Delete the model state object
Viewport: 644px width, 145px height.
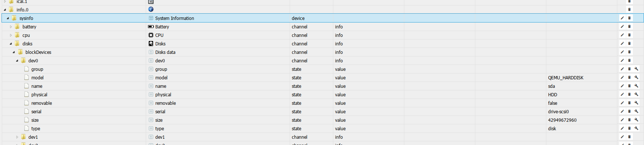click(629, 77)
